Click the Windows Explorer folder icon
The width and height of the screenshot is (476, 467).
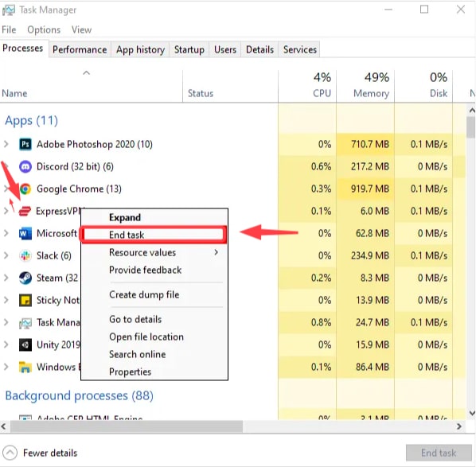[x=25, y=368]
